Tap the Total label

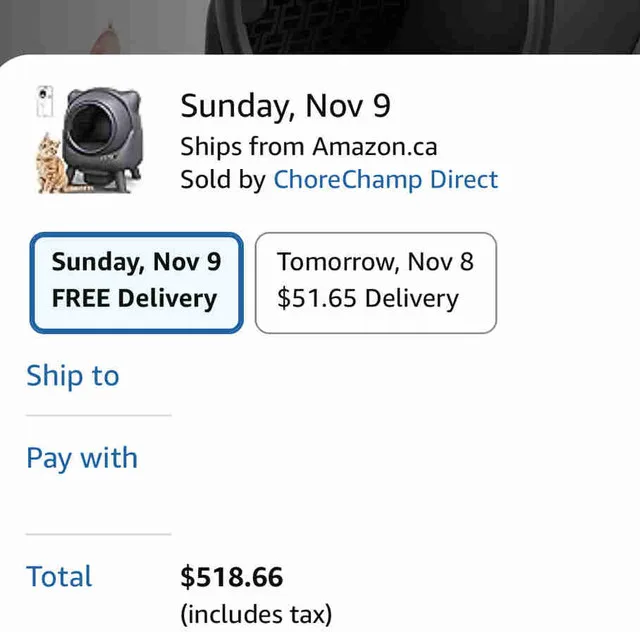[x=59, y=576]
